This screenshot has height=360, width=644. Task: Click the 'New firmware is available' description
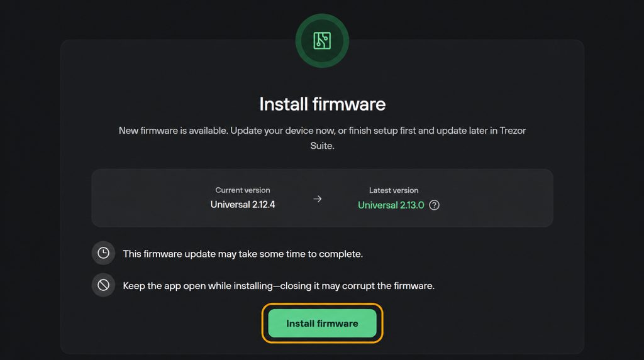323,138
